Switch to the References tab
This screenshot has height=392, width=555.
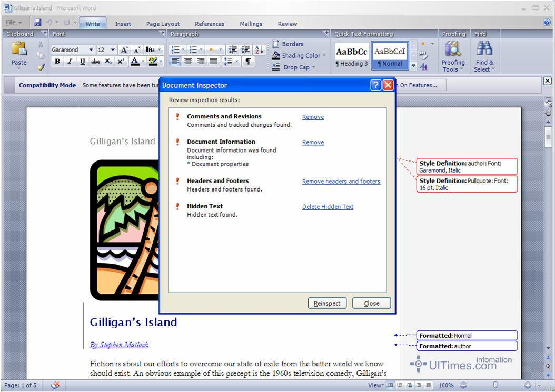(x=210, y=24)
